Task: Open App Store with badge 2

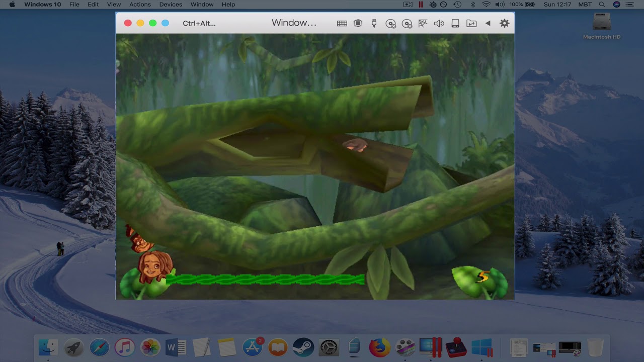Action: [253, 347]
